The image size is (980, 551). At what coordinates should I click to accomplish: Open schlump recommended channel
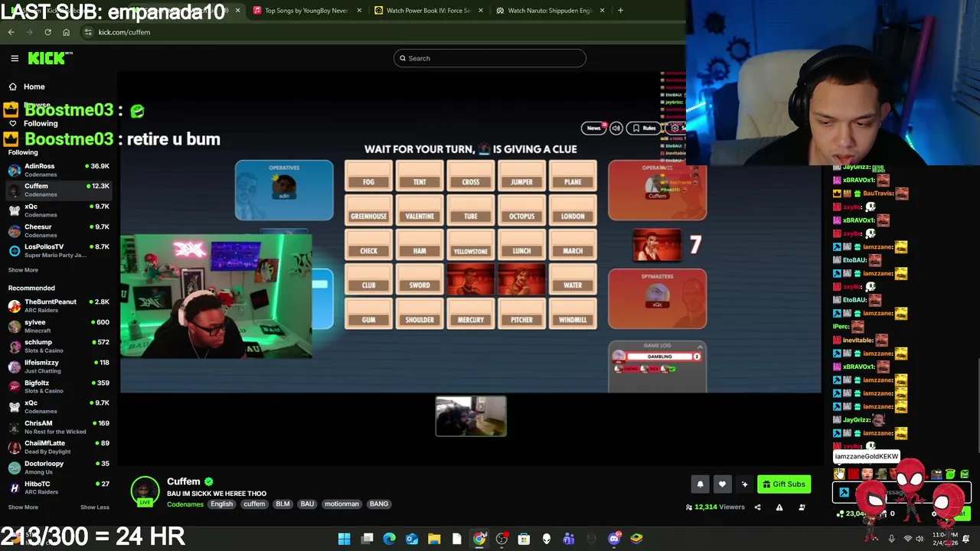coord(59,346)
